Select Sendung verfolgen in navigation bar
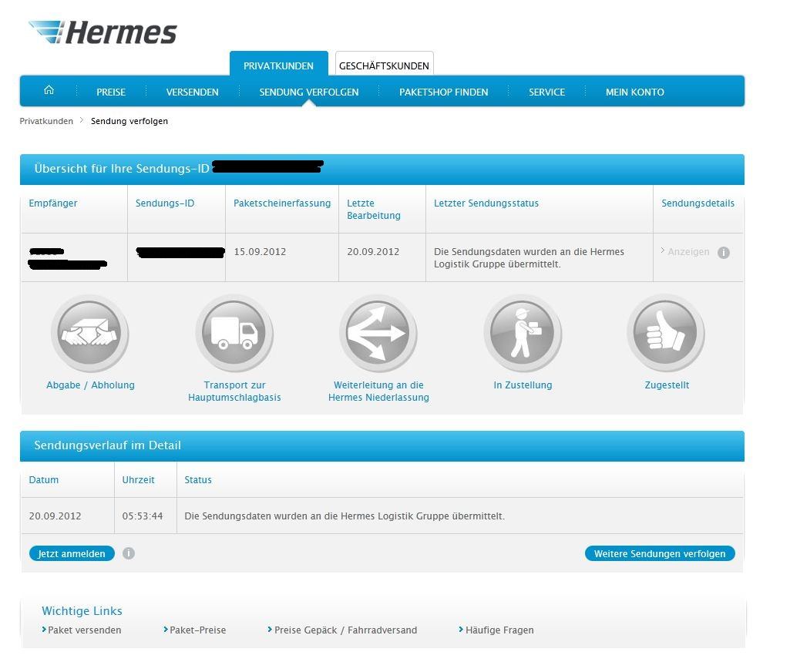 click(x=309, y=92)
